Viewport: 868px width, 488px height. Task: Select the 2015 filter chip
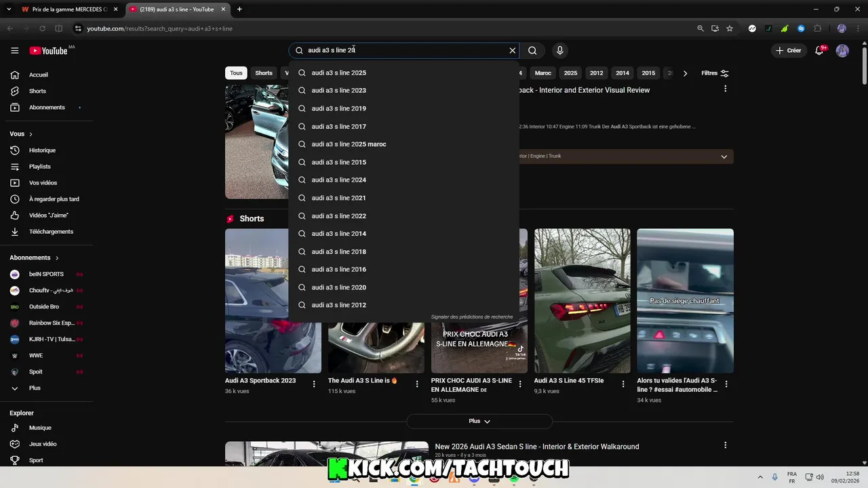pyautogui.click(x=648, y=73)
